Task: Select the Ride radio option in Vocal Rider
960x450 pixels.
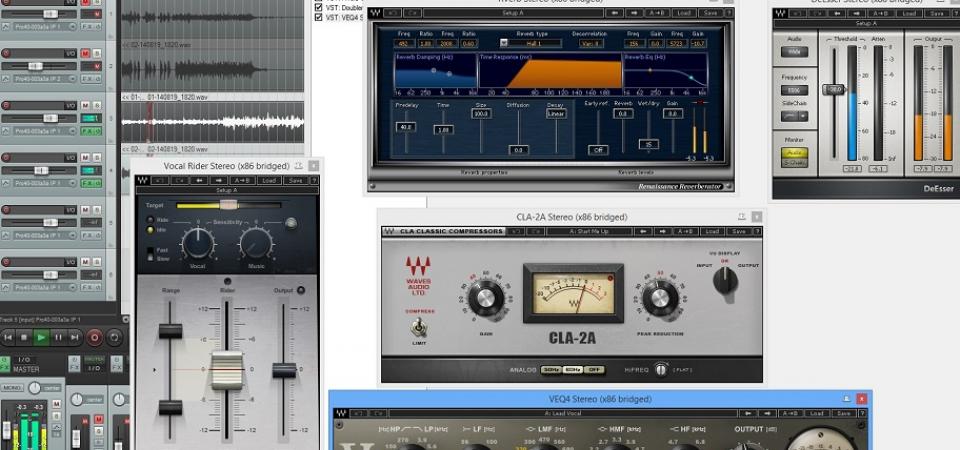Action: tap(151, 219)
